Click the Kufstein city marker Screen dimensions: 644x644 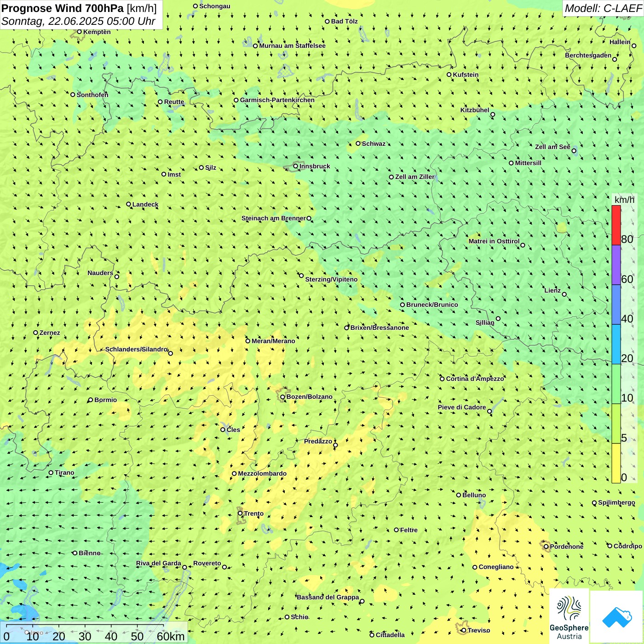[449, 75]
